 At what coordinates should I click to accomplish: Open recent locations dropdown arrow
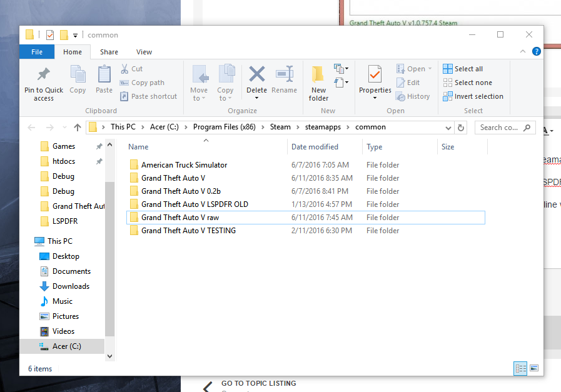(64, 128)
